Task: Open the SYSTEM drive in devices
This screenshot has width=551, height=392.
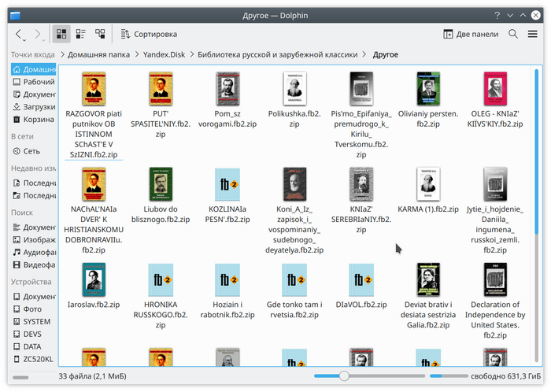Action: 36,321
